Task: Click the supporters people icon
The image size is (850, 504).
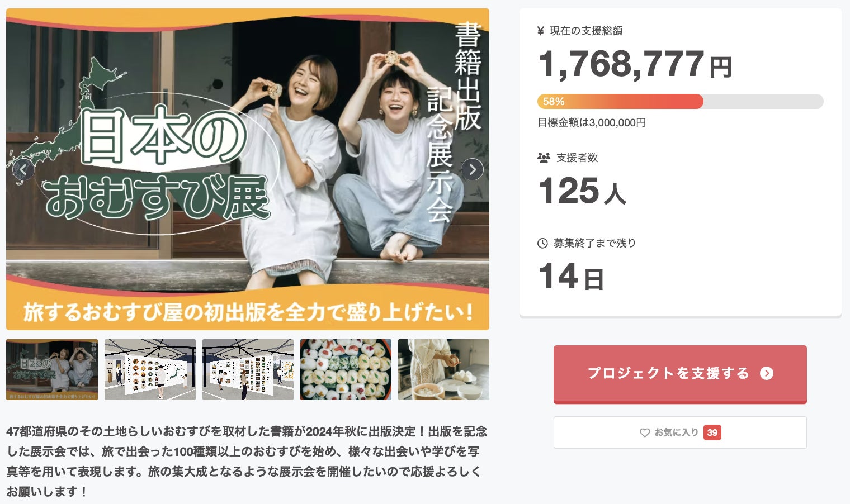Action: (x=544, y=158)
